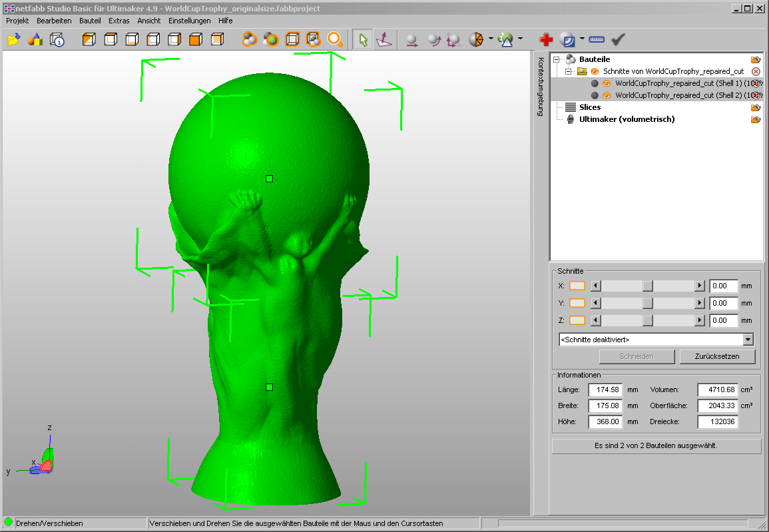Click the rotate part sphere icon
This screenshot has height=532, width=769.
(433, 39)
